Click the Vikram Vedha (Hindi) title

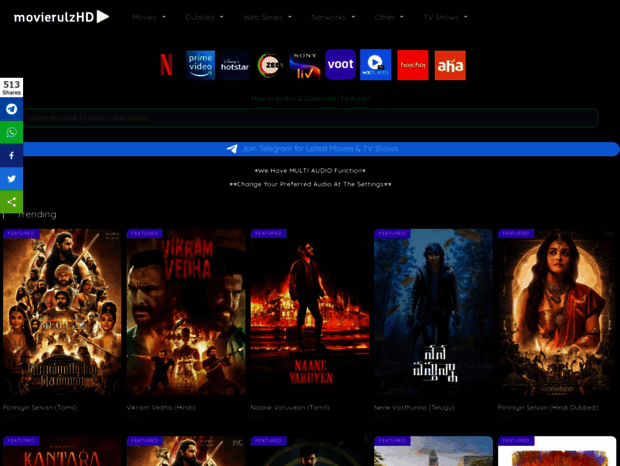161,408
